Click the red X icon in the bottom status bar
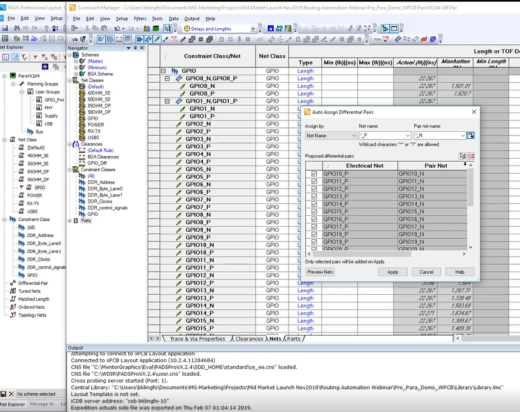520x412 pixels. tap(11, 394)
